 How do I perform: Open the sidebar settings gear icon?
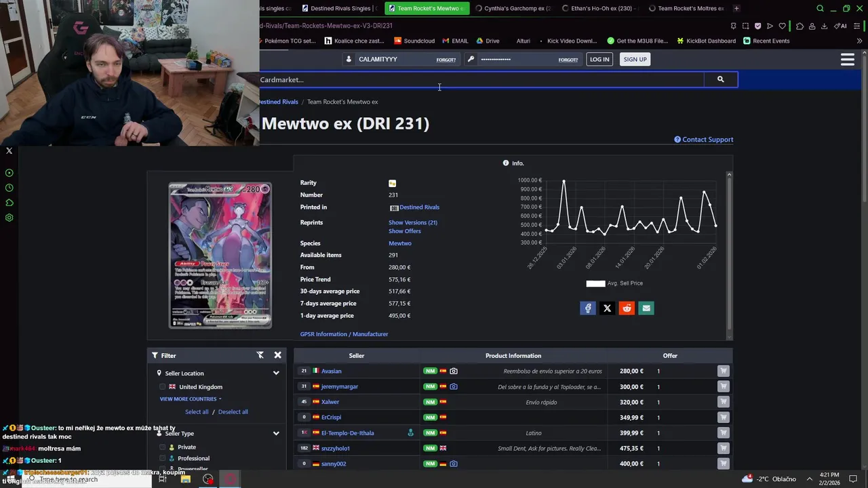[x=9, y=218]
